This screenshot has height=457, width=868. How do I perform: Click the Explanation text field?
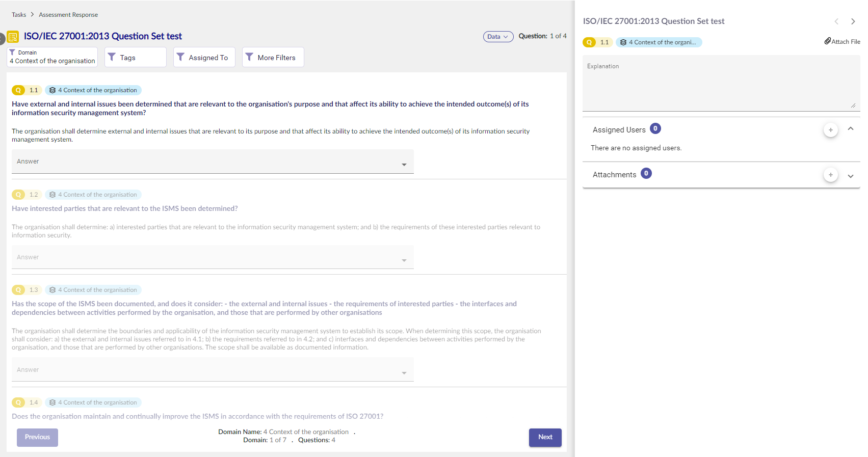tap(721, 83)
